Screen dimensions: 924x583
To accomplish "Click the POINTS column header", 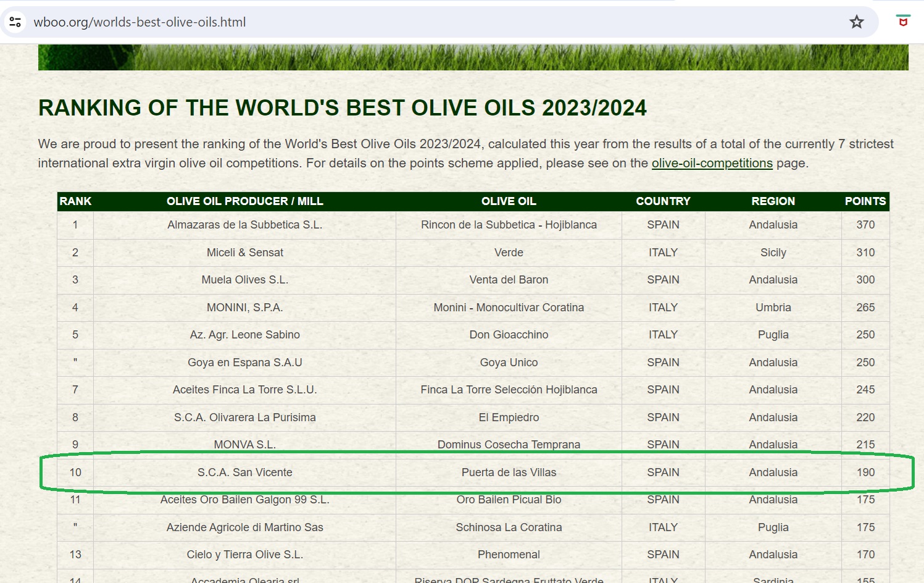I will (x=865, y=201).
